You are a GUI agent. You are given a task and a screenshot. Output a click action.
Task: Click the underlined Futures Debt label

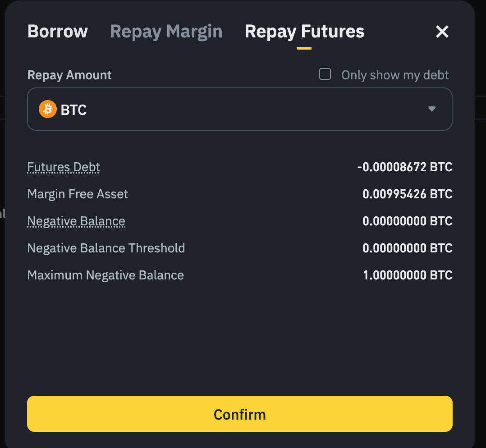64,167
